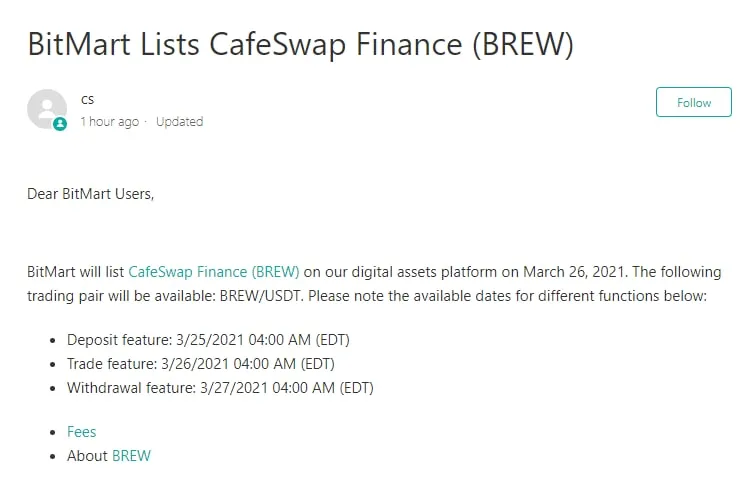This screenshot has width=748, height=494.
Task: Click the 'Dear BitMart Users,' greeting
Action: (91, 194)
